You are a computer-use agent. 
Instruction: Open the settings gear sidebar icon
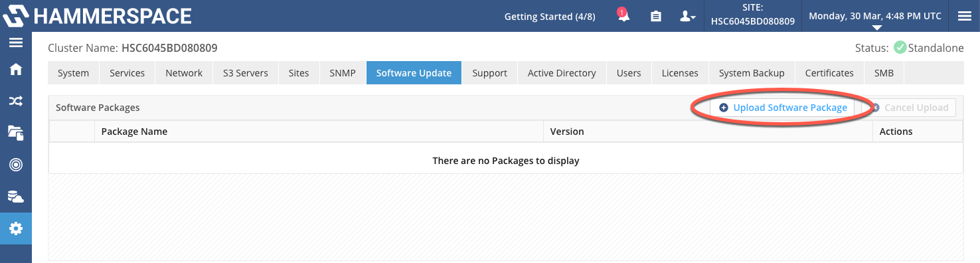[16, 228]
